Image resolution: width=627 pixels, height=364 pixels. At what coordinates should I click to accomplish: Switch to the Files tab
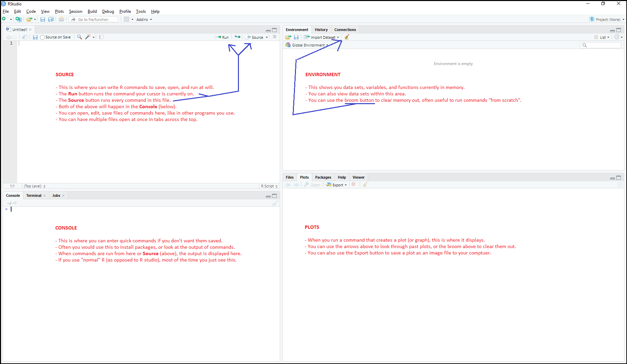point(290,177)
